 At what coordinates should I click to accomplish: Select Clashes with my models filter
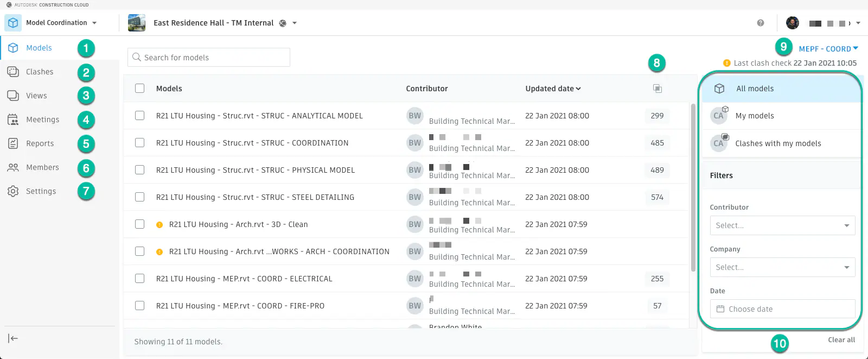pyautogui.click(x=781, y=143)
